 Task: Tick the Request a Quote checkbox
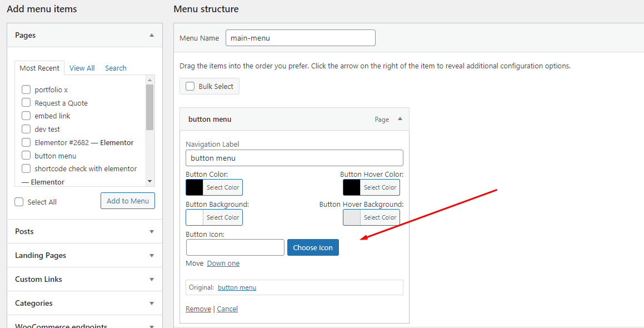26,103
